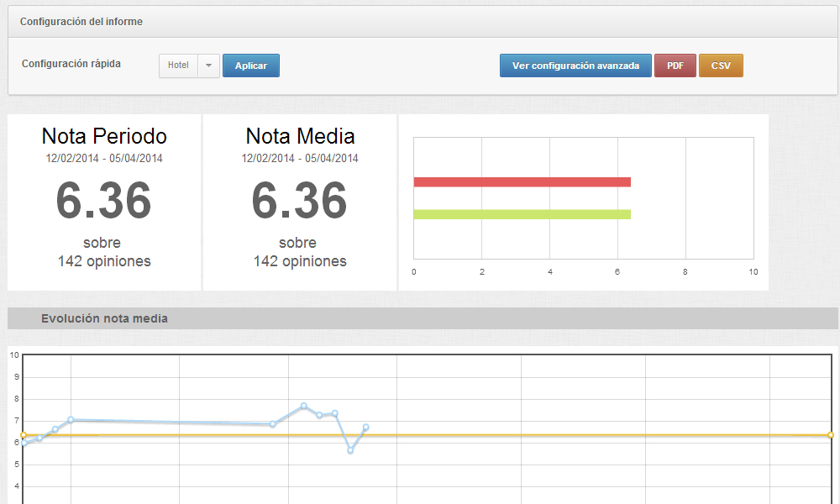Select 'Hotel' in the quick configuration combo box
The height and width of the screenshot is (504, 840).
coord(178,65)
